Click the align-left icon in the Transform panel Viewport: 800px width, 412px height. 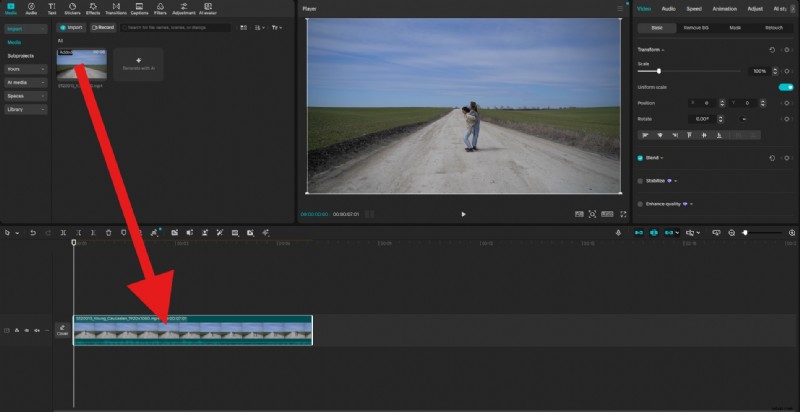coord(645,135)
